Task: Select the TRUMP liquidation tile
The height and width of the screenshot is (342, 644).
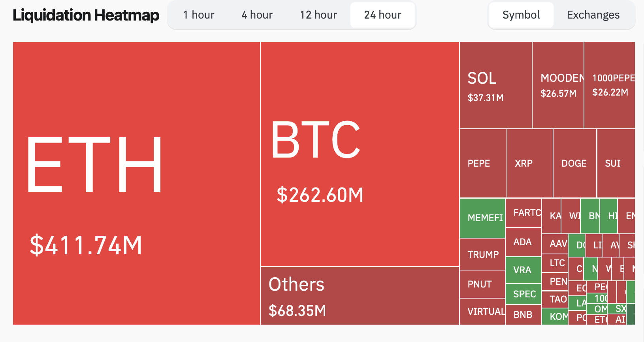Action: 482,255
